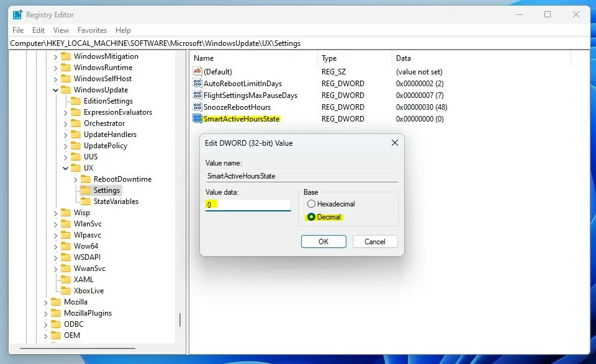Click the 0x00000030 (48) data cell
This screenshot has height=364, width=596.
(421, 107)
